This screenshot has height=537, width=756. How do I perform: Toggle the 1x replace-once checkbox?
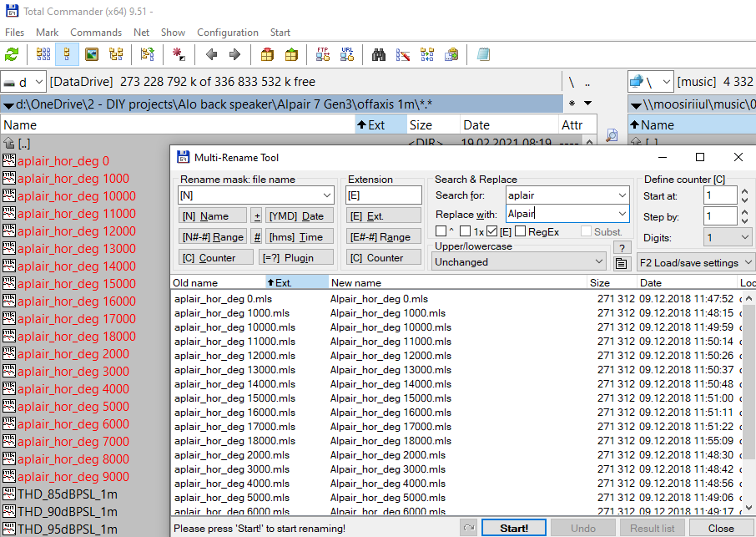(465, 231)
